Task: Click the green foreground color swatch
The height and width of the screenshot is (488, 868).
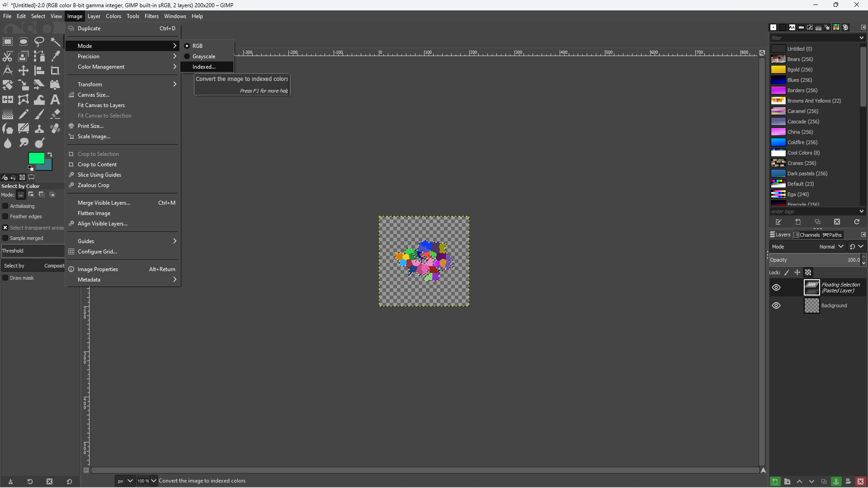Action: coord(35,157)
